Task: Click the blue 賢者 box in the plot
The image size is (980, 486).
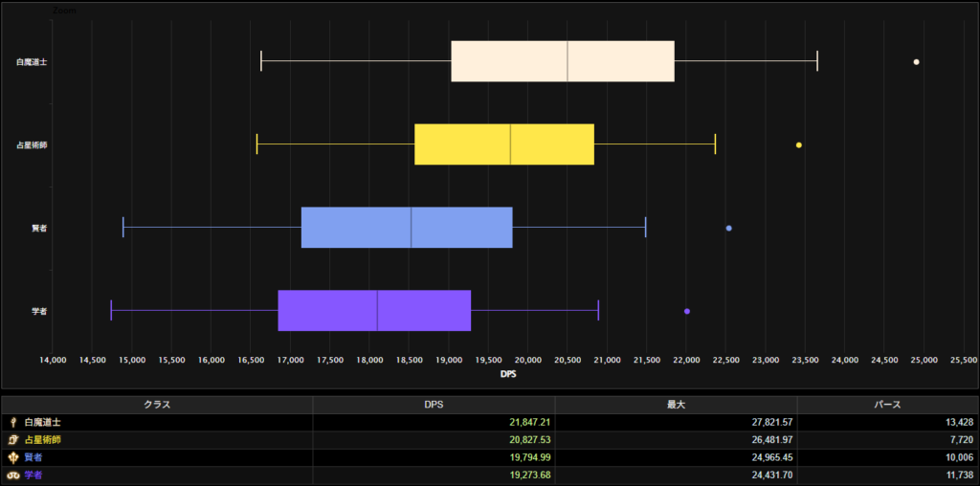Action: [407, 228]
